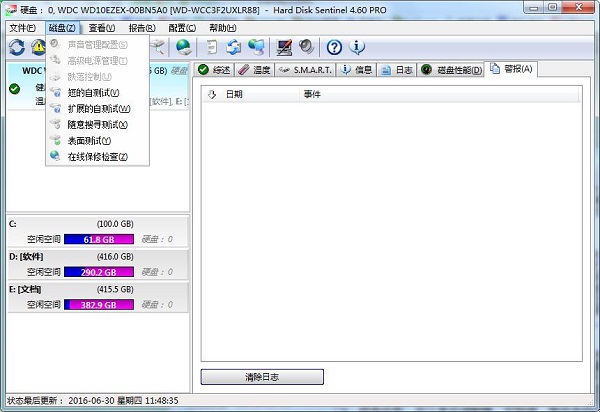600x412 pixels.
Task: Click the disabled 声音管理配置(S) menu entry
Action: click(97, 44)
